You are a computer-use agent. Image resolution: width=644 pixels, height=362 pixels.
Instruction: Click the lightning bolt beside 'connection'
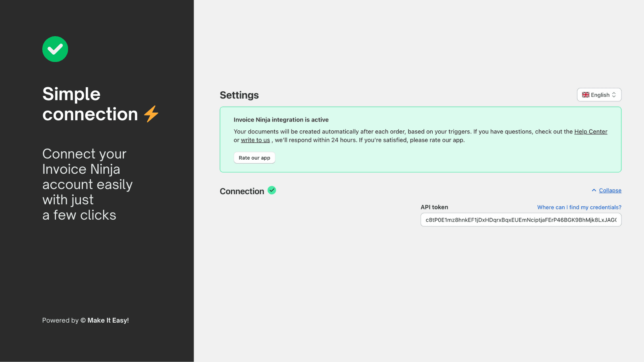151,114
